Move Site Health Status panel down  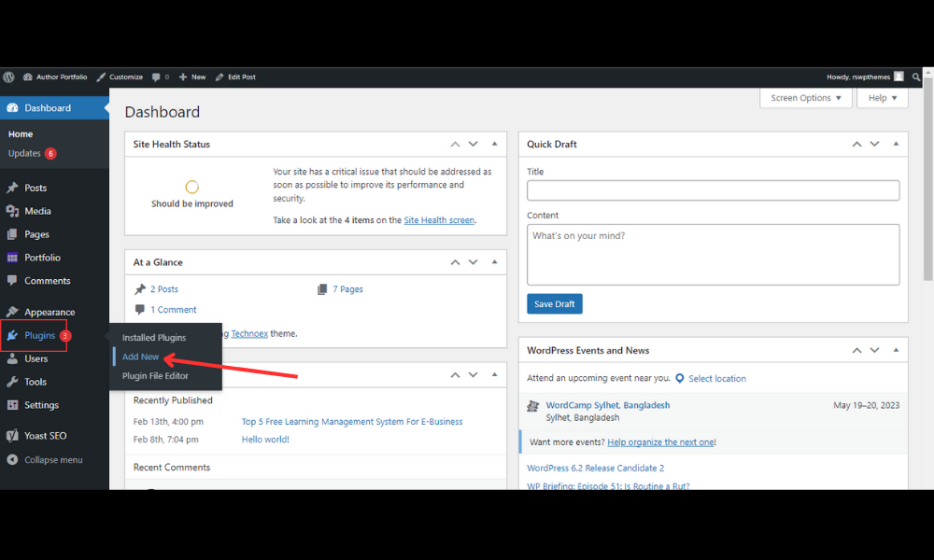tap(473, 144)
